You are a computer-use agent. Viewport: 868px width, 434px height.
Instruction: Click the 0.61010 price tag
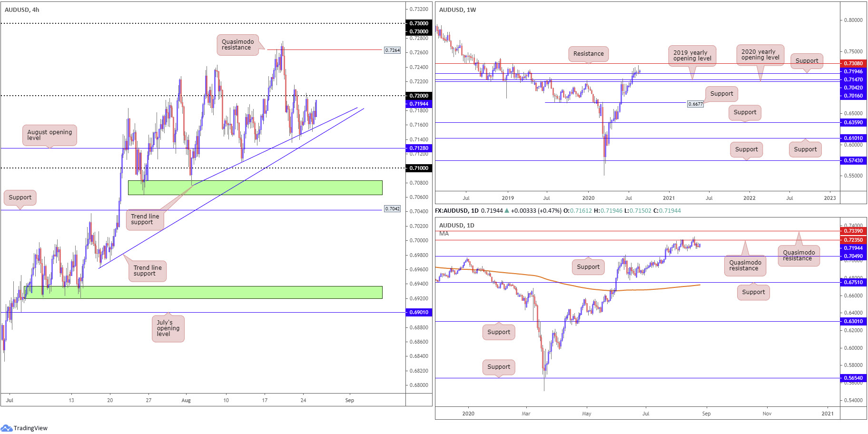(853, 138)
